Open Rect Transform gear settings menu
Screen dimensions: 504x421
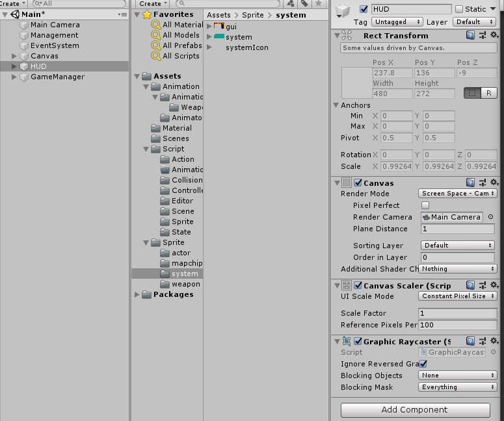(x=494, y=35)
